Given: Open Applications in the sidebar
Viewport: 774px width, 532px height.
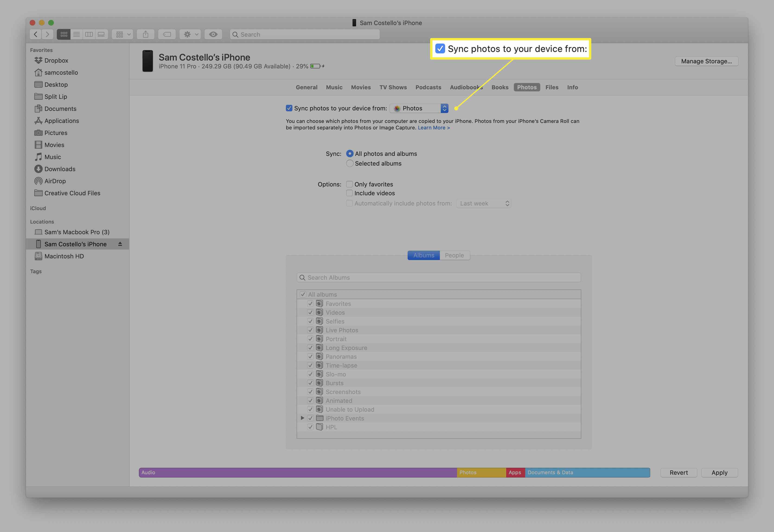Looking at the screenshot, I should 77,121.
